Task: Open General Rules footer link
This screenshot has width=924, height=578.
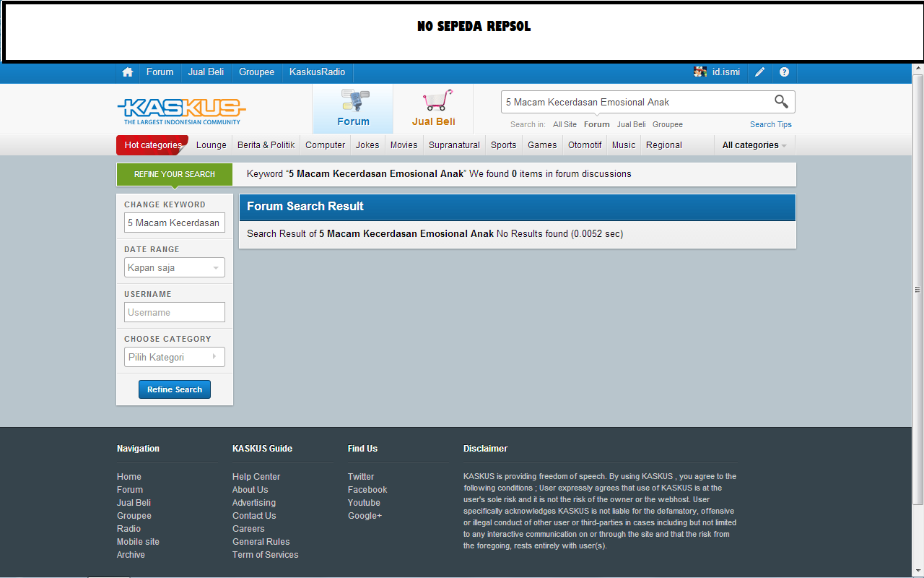Action: tap(261, 542)
